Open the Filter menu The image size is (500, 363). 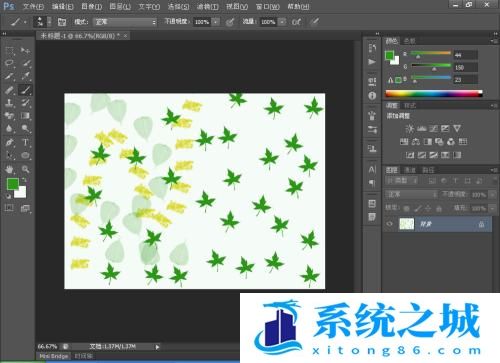tap(207, 7)
